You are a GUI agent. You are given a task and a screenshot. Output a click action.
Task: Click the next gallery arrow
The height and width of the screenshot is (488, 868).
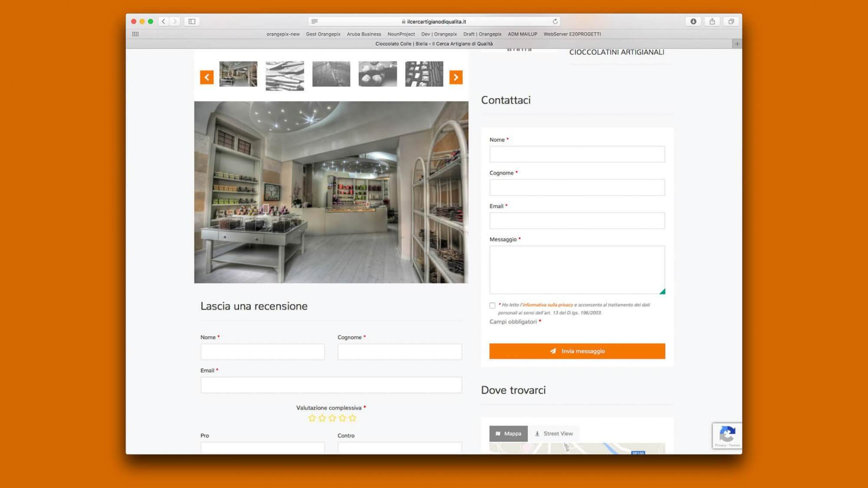point(456,77)
